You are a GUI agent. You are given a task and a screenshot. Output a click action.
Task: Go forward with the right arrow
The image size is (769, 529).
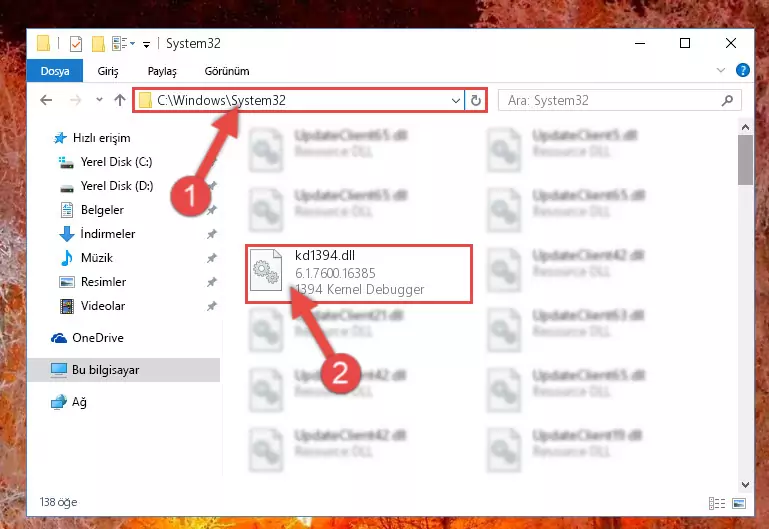pyautogui.click(x=75, y=100)
